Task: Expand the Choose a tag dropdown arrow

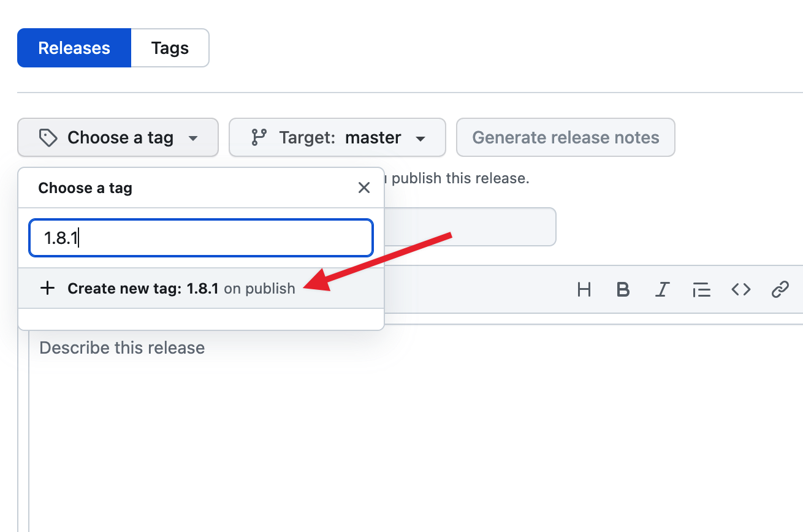Action: 193,139
